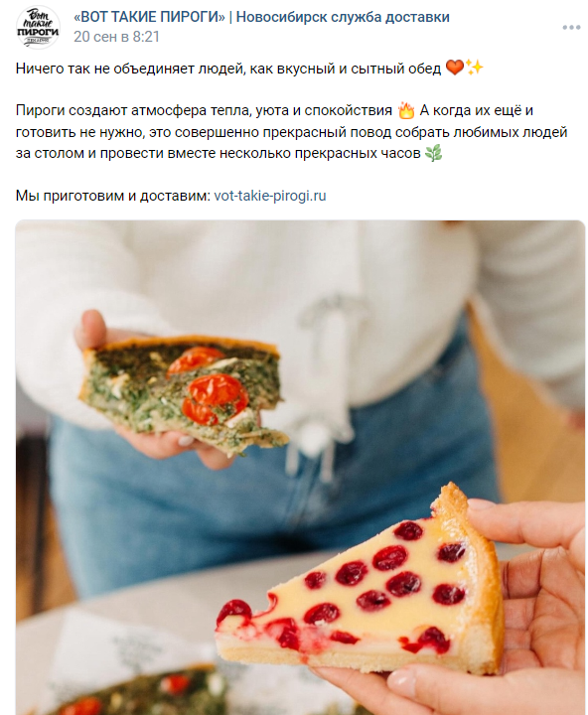
Task: Click the spinach and tomato pie slice
Action: pos(185,393)
